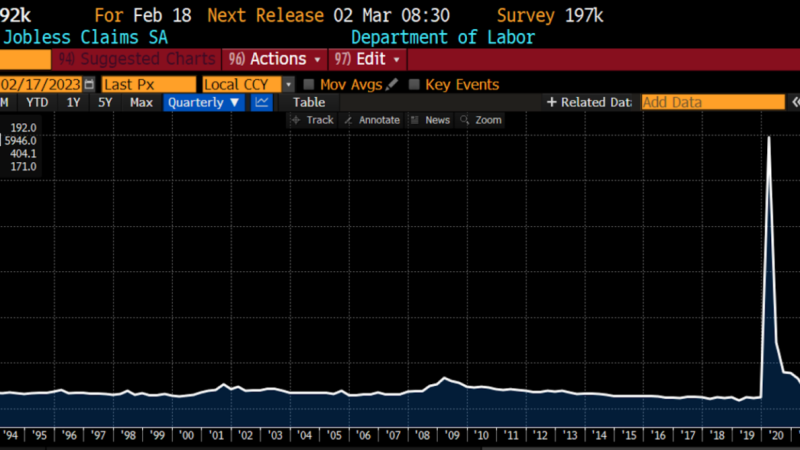Click the collapse arrows at the far right
The height and width of the screenshot is (450, 800).
click(795, 102)
